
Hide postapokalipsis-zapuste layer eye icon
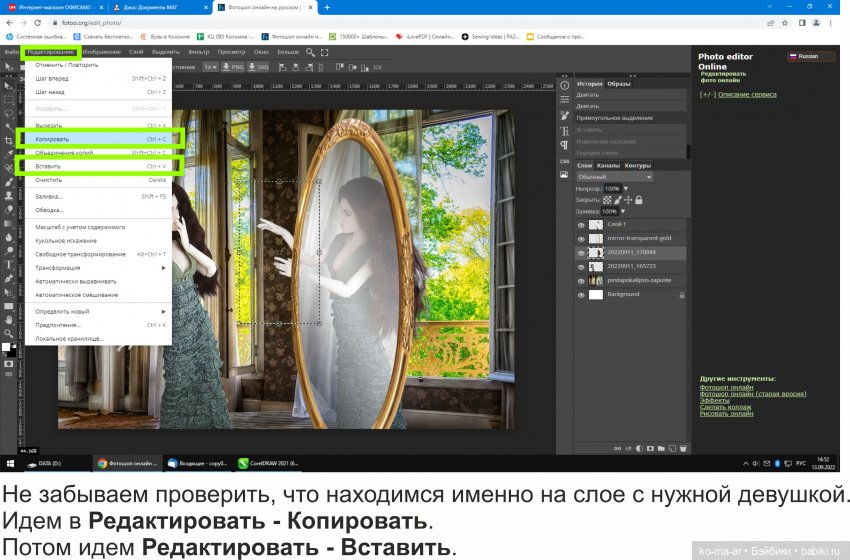581,281
